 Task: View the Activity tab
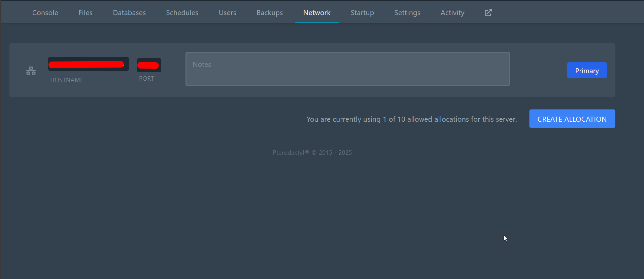[x=452, y=13]
